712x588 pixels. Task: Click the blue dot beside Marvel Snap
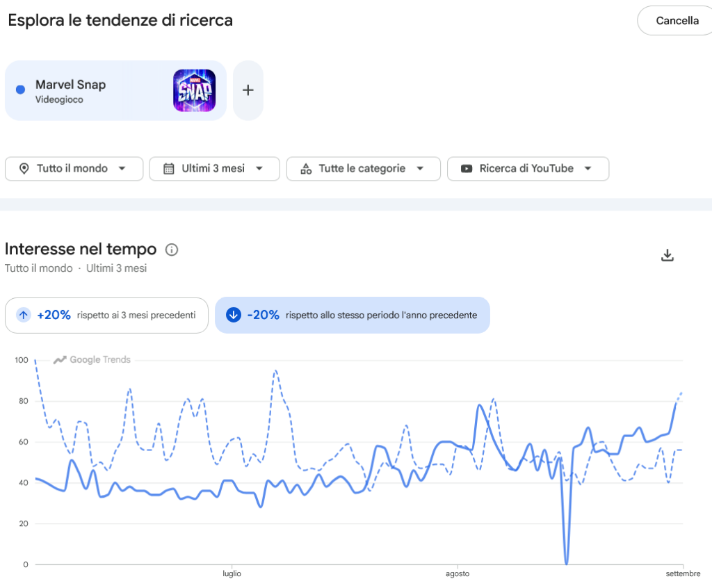click(x=20, y=90)
